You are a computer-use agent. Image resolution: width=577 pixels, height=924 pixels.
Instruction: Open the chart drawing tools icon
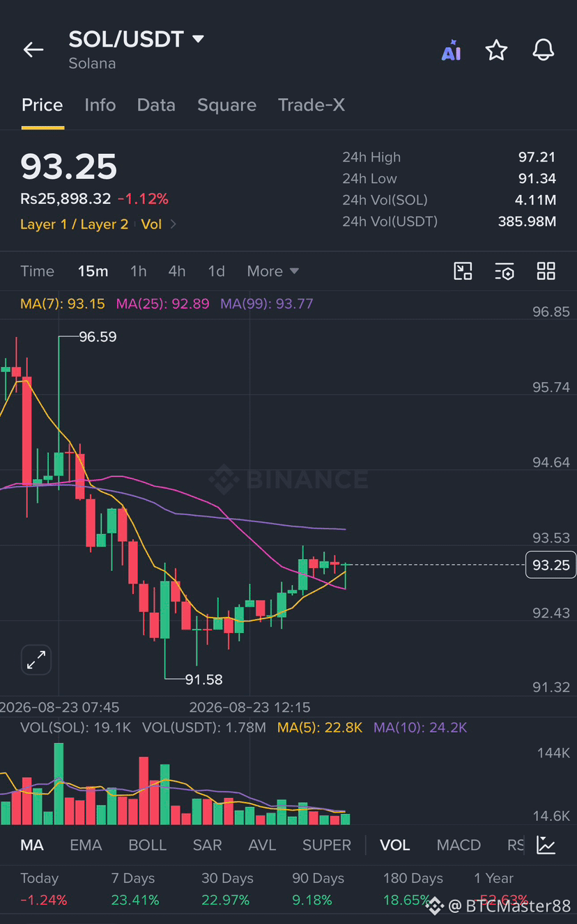click(463, 271)
